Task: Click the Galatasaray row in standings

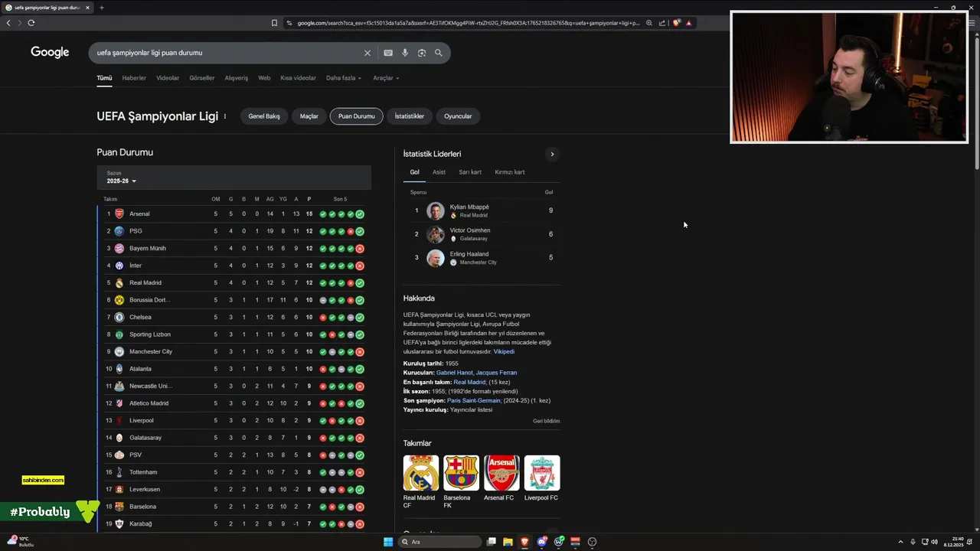Action: [x=234, y=438]
